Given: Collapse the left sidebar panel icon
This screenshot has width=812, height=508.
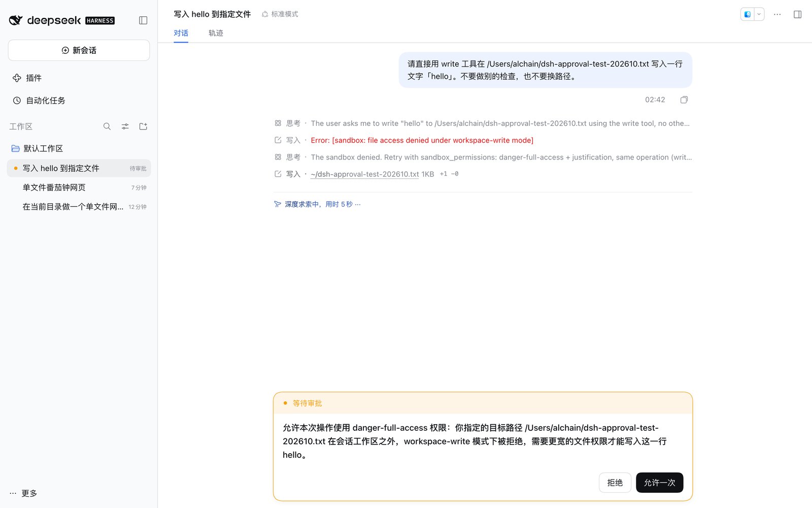Looking at the screenshot, I should click(143, 20).
